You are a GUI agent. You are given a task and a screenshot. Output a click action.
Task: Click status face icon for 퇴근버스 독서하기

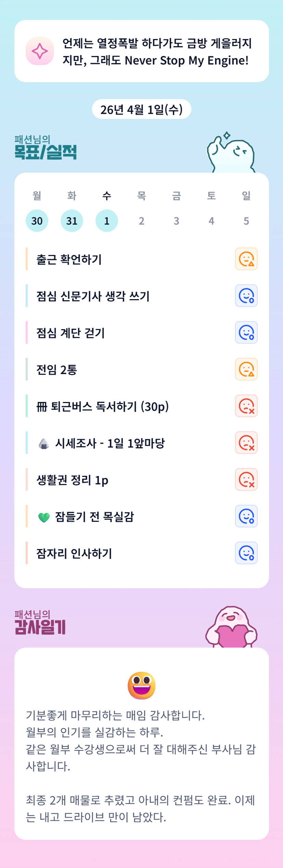[x=246, y=406]
